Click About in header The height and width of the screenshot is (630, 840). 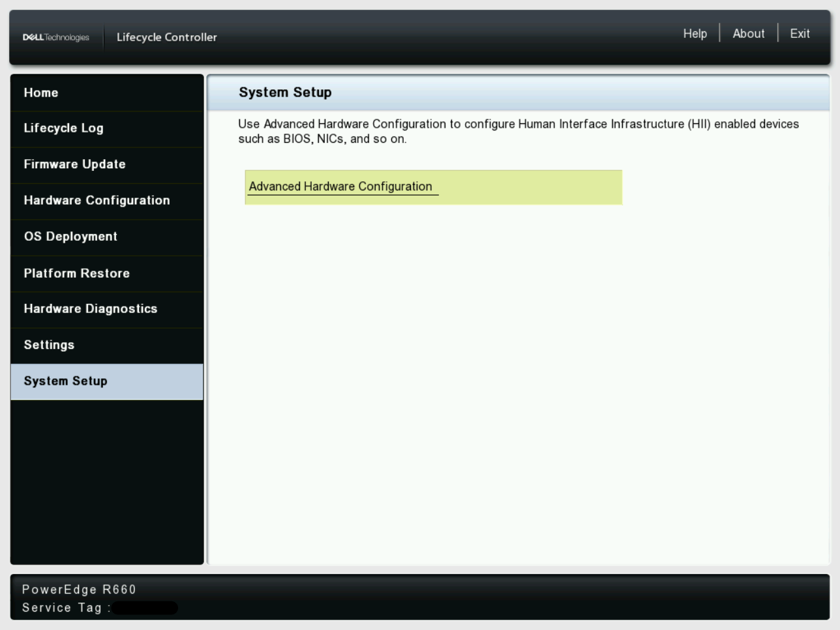click(x=749, y=33)
